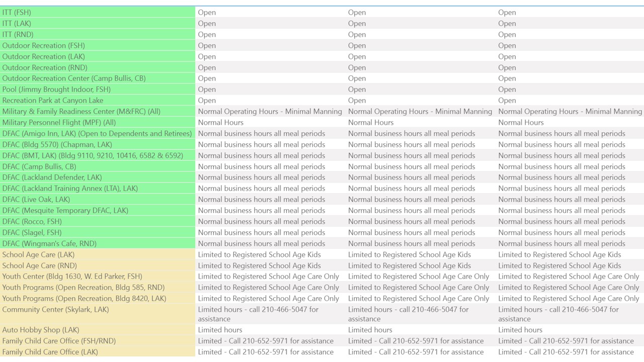Click the ITT (FSH) row label
This screenshot has height=362, width=644.
tap(17, 12)
